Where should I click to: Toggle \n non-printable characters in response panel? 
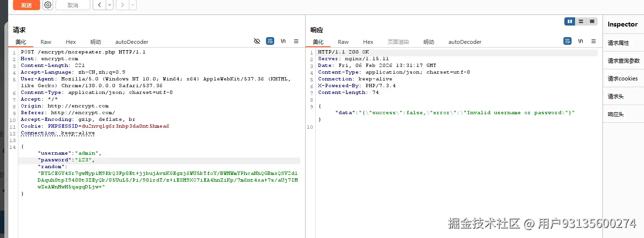pyautogui.click(x=581, y=41)
